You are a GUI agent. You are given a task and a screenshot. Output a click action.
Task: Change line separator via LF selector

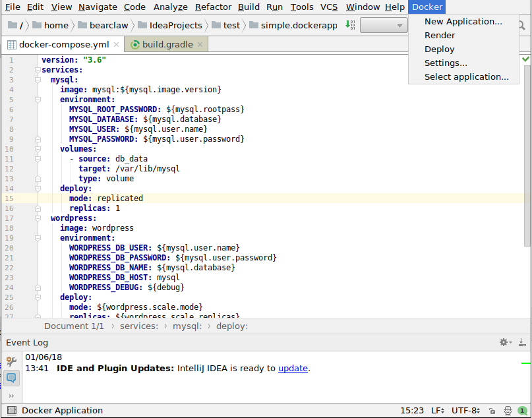click(438, 411)
